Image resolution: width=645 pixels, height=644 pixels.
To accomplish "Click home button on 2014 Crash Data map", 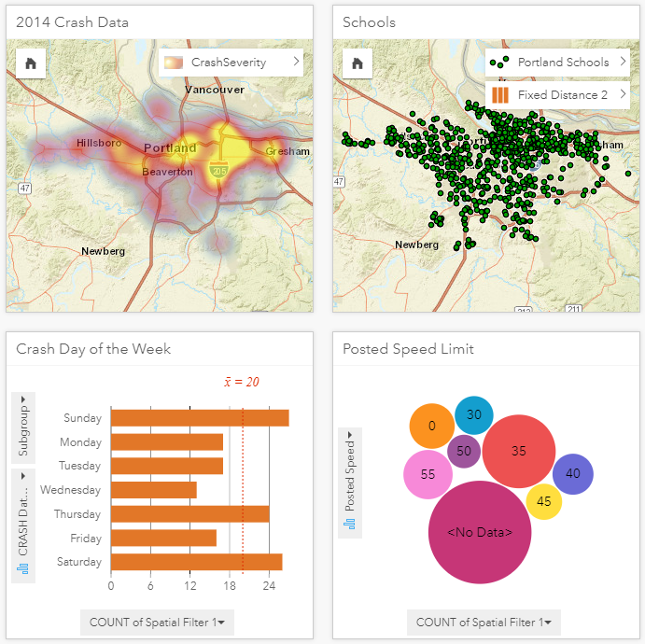I will click(31, 63).
